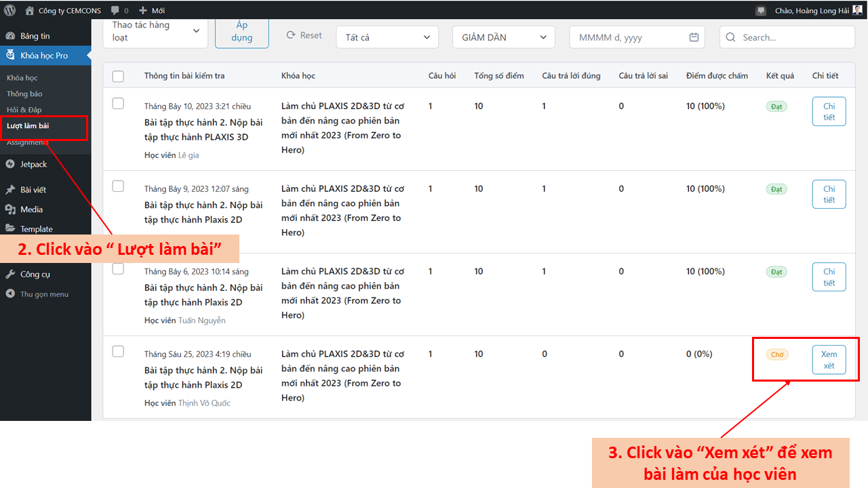Click the Jetpack icon in sidebar
Screen dimensions: 868x488
coord(10,164)
